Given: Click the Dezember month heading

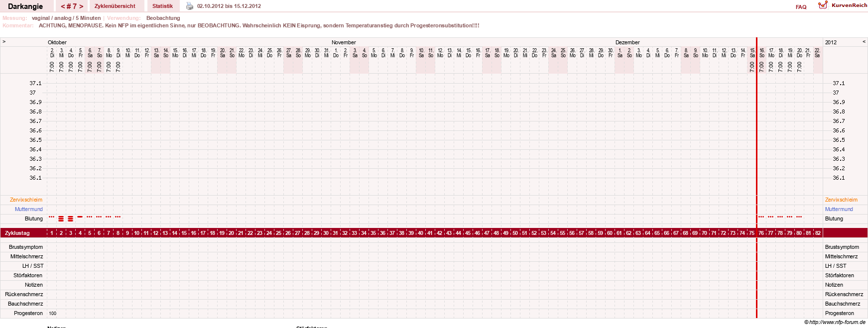Looking at the screenshot, I should 627,42.
